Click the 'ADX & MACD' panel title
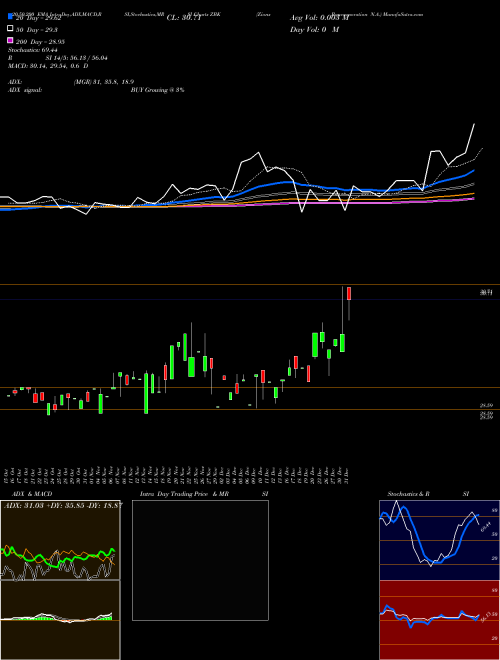This screenshot has height=660, width=500. (32, 494)
